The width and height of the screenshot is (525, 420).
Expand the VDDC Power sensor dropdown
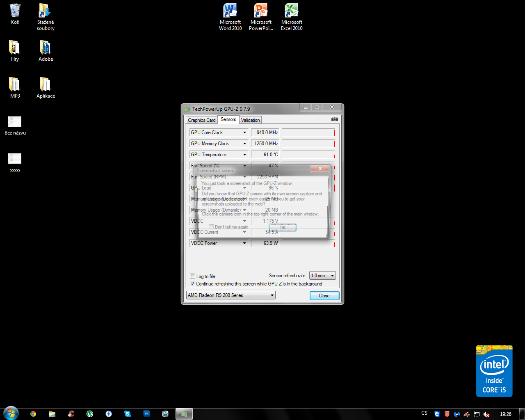245,243
